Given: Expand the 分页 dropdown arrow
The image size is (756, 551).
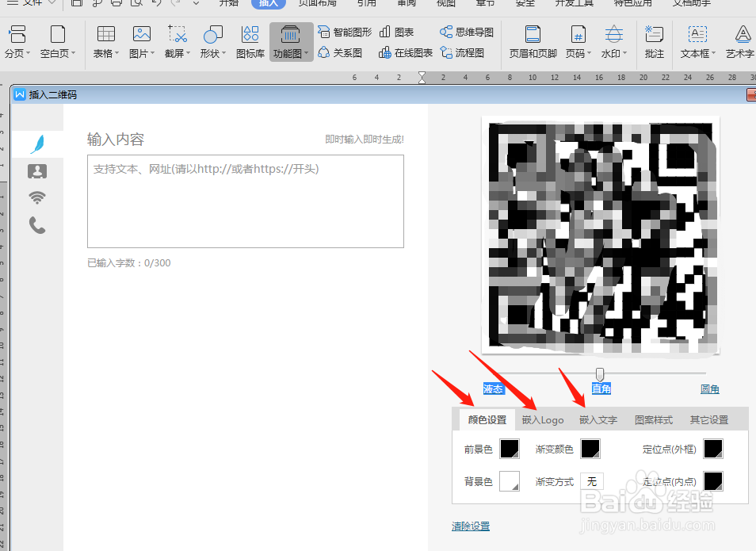Looking at the screenshot, I should click(28, 53).
